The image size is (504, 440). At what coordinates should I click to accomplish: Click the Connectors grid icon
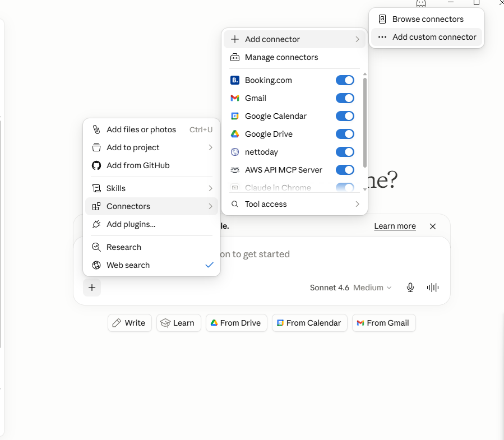96,206
